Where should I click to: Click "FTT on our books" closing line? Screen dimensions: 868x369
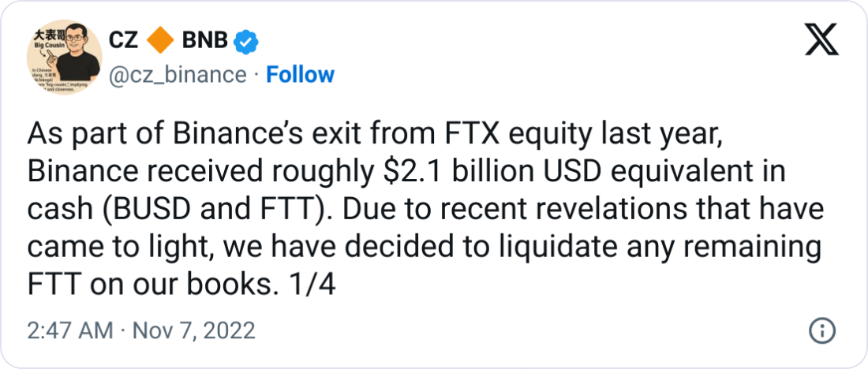click(150, 285)
